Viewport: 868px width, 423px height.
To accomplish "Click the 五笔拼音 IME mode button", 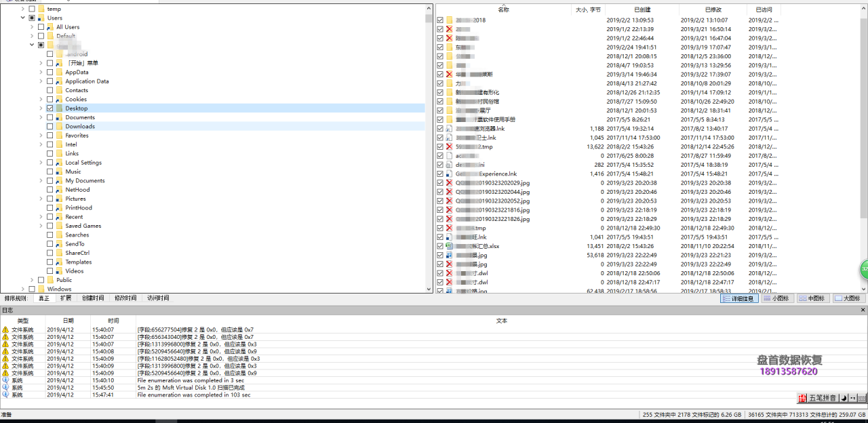I will [823, 398].
